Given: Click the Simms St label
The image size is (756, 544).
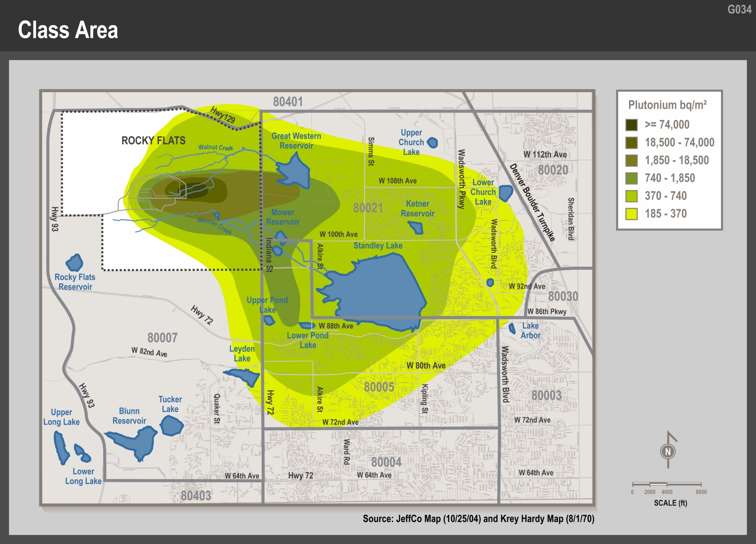Looking at the screenshot, I should point(371,152).
